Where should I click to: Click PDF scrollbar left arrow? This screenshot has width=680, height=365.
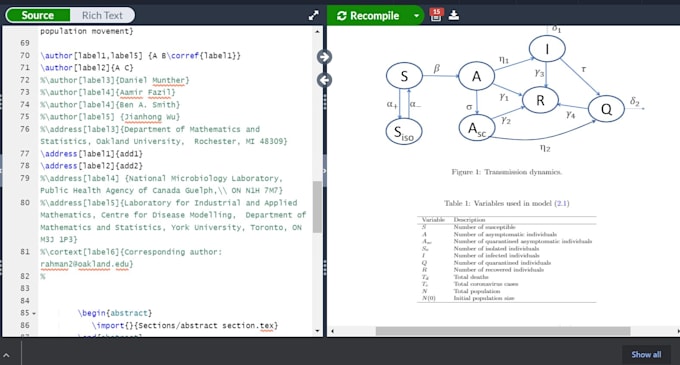pyautogui.click(x=333, y=331)
